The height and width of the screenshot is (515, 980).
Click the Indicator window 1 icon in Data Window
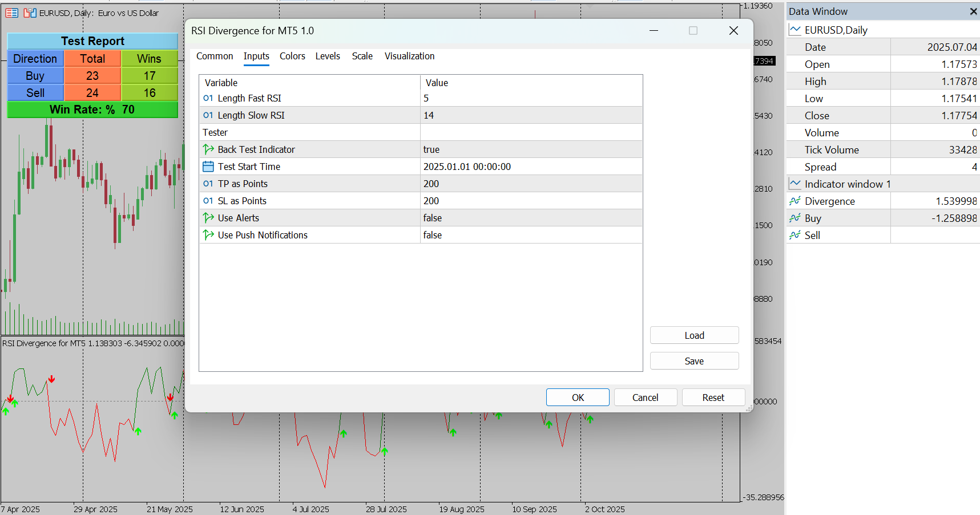click(x=795, y=184)
